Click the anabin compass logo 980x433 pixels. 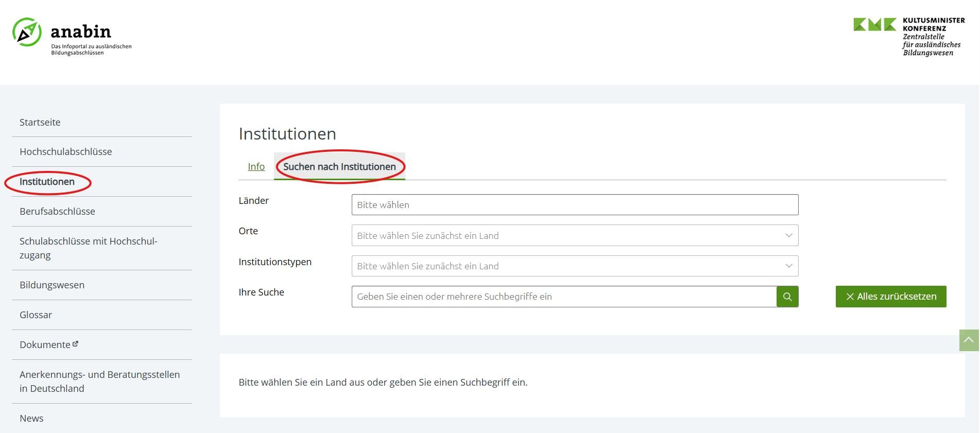(27, 32)
